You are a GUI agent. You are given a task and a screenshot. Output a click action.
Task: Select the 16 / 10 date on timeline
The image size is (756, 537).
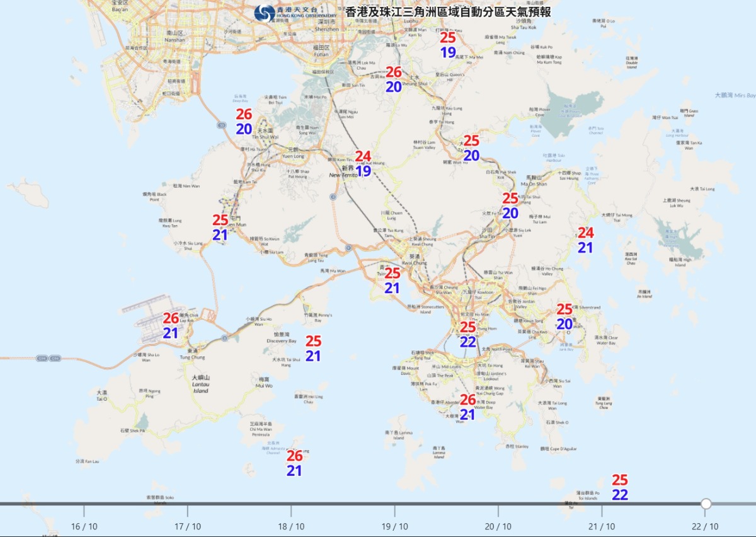(84, 526)
